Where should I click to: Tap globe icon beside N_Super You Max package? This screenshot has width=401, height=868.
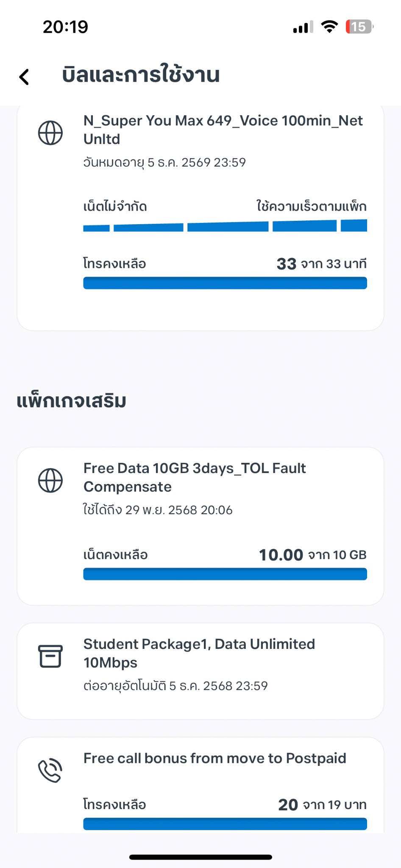50,133
